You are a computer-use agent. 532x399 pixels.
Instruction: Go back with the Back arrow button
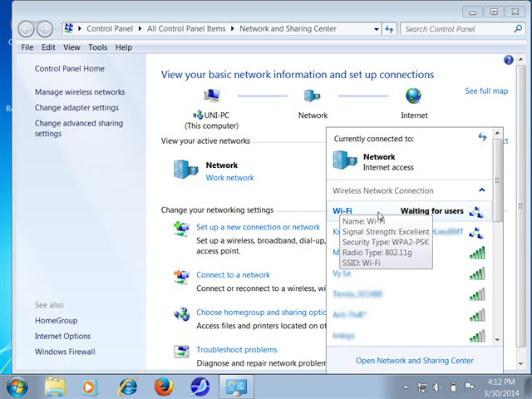click(x=26, y=29)
